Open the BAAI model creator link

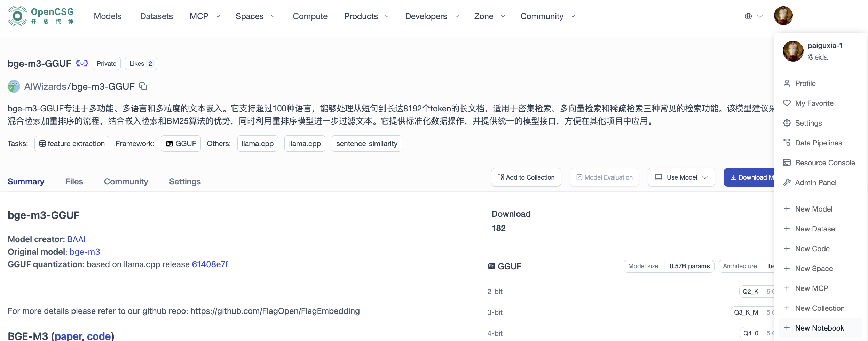pyautogui.click(x=76, y=239)
